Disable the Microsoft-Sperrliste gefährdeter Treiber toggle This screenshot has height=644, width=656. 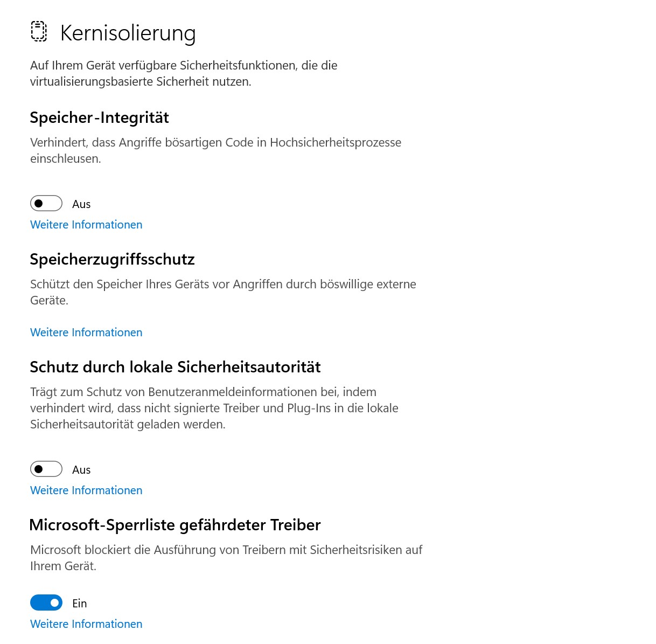(46, 603)
